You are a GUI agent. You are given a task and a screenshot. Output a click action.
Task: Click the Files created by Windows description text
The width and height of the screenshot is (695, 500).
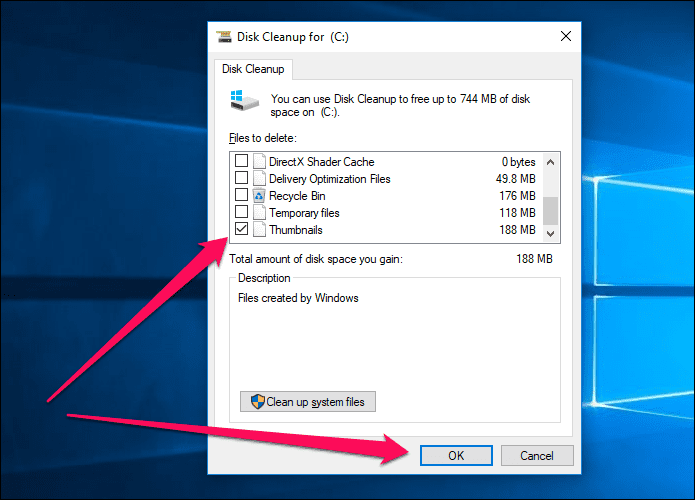298,298
